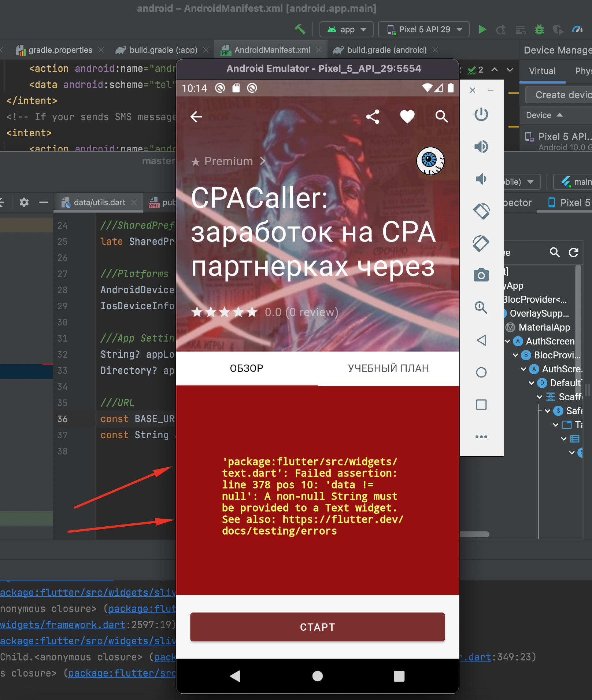Open the Pixel 5 API 29 device dropdown
Viewport: 592px width, 700px height.
pos(424,29)
